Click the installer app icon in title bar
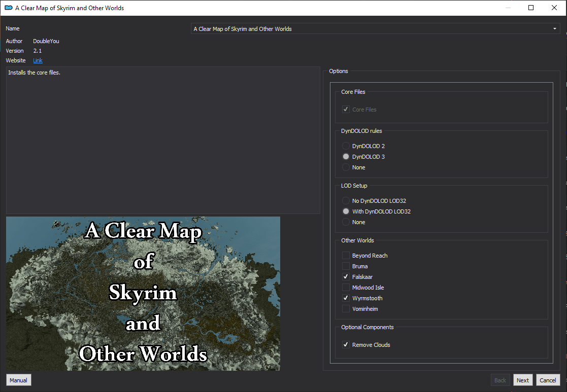567x392 pixels. (x=8, y=8)
